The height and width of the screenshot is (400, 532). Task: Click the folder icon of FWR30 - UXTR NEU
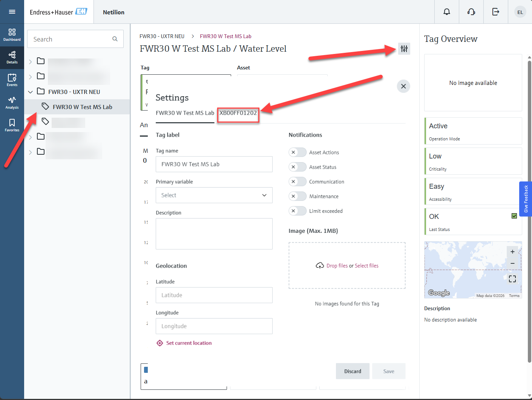click(41, 91)
